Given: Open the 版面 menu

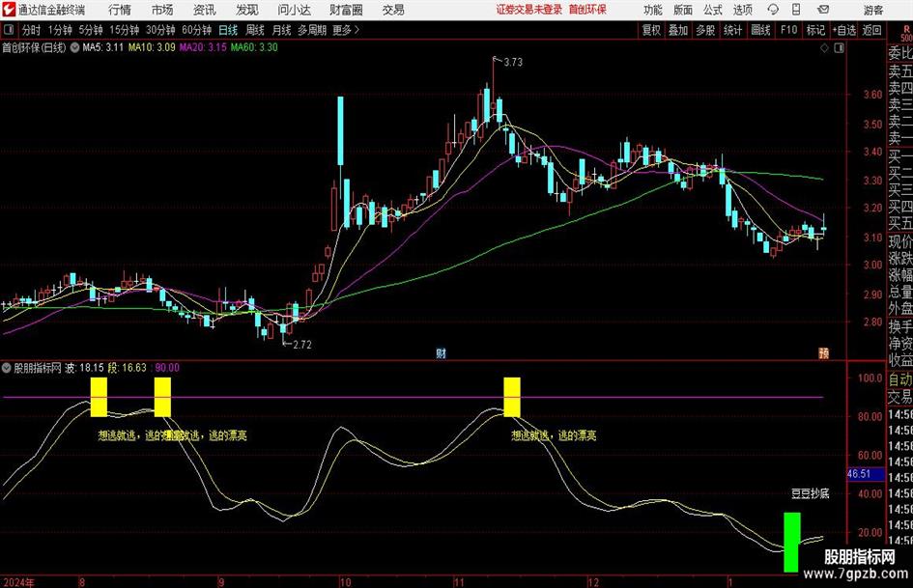Looking at the screenshot, I should [683, 10].
